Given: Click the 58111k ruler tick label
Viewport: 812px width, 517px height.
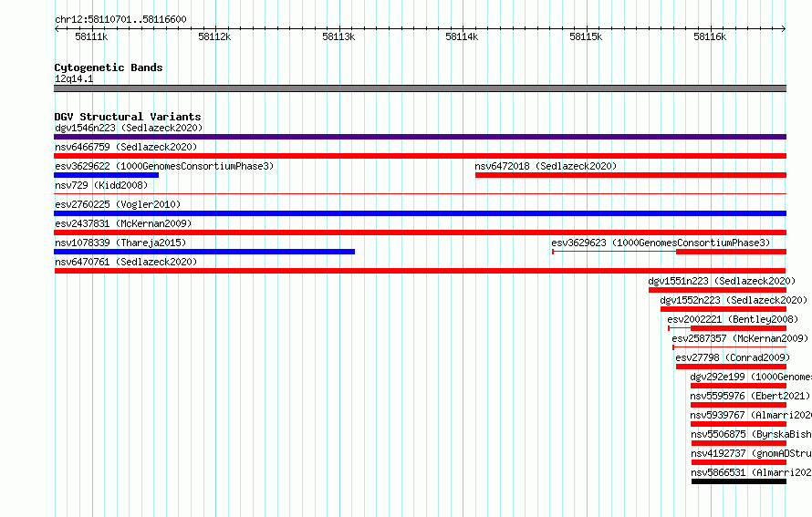Looking at the screenshot, I should pyautogui.click(x=91, y=36).
